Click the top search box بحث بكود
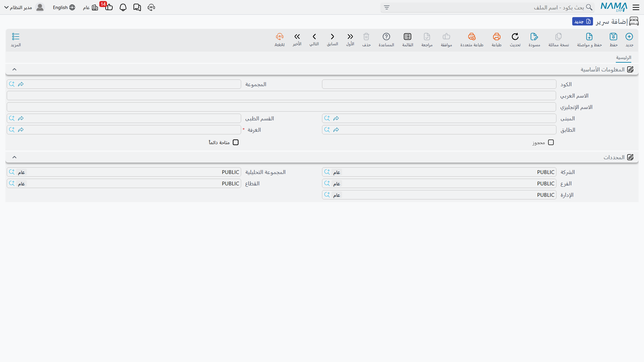 pos(487,7)
